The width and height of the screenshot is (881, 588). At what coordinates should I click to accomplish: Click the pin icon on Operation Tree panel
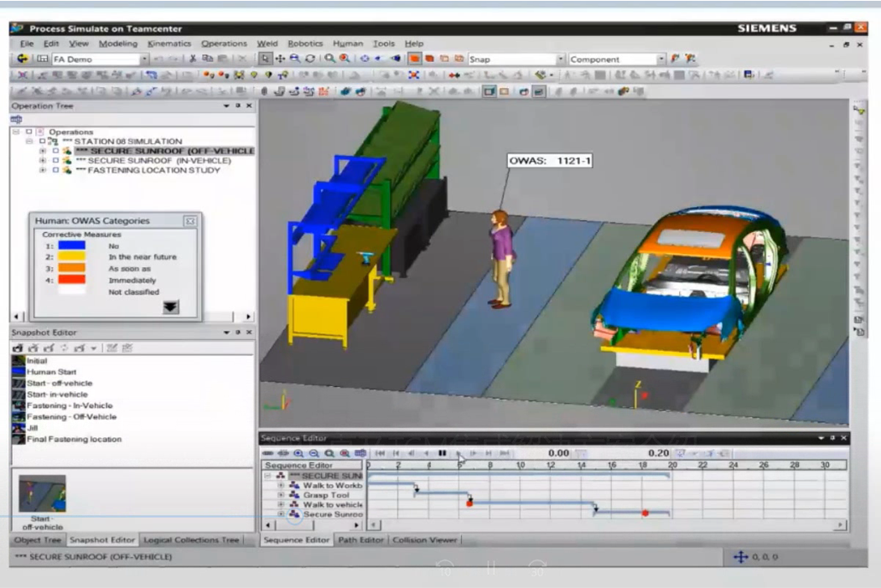(x=238, y=106)
